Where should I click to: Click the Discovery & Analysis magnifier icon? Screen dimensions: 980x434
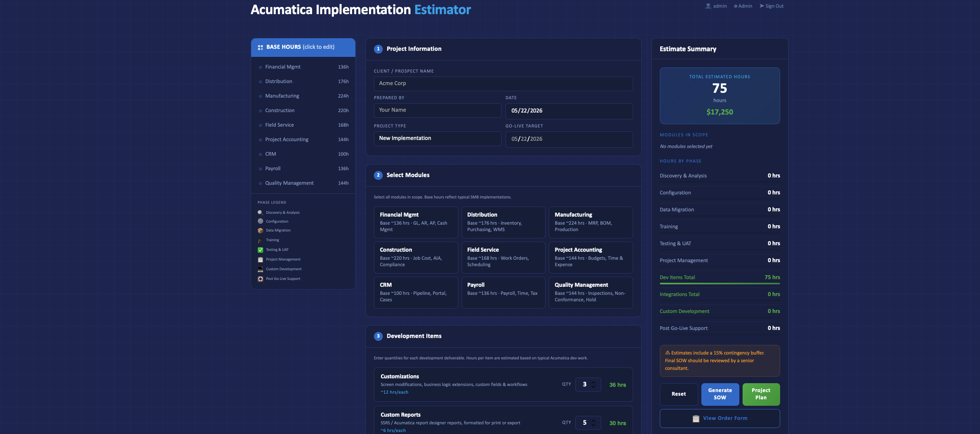[x=260, y=213]
